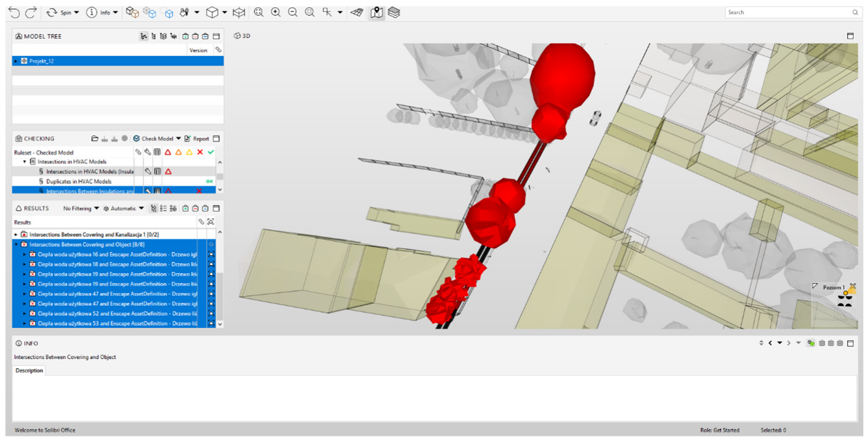Click the Report button in Checking panel

[197, 139]
